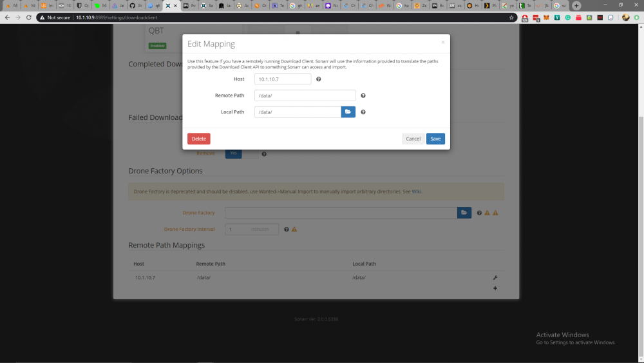The width and height of the screenshot is (644, 363).
Task: Toggle the Remove Yes switch
Action: (x=241, y=153)
